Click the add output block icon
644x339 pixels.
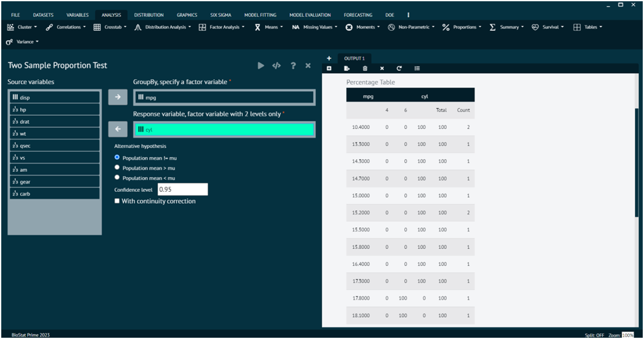[329, 68]
